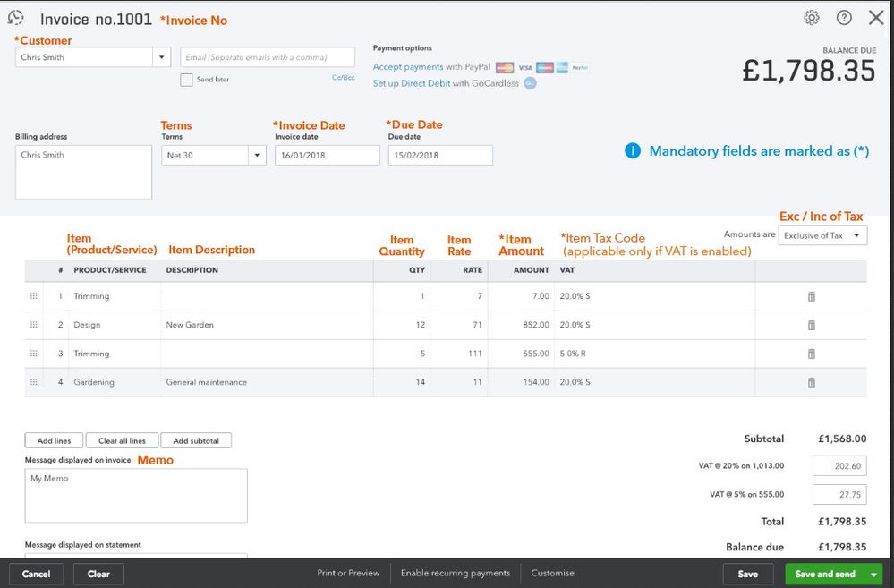Open the Customer dropdown arrow

coord(161,57)
